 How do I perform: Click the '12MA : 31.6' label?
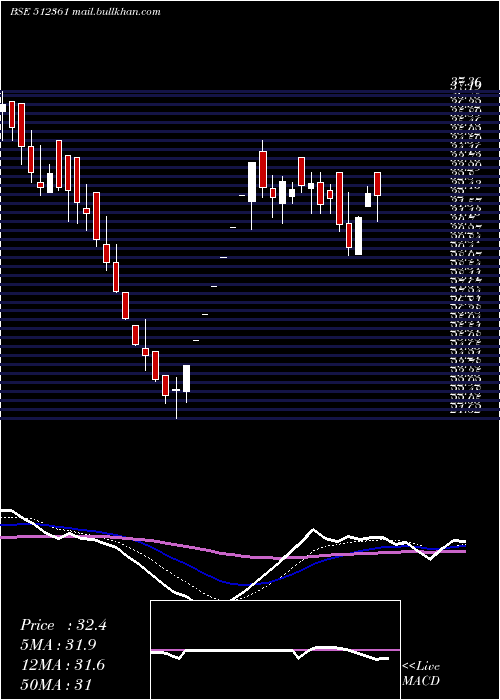click(63, 665)
